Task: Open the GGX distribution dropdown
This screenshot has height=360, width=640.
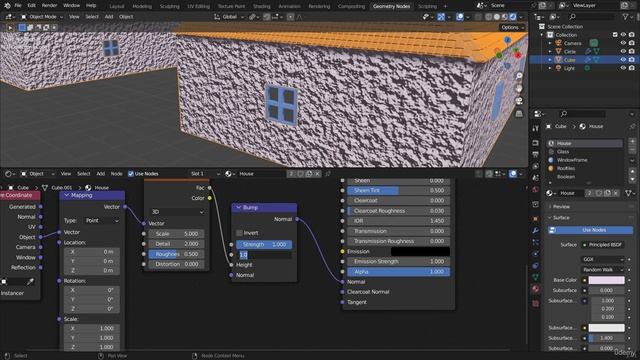Action: (603, 260)
